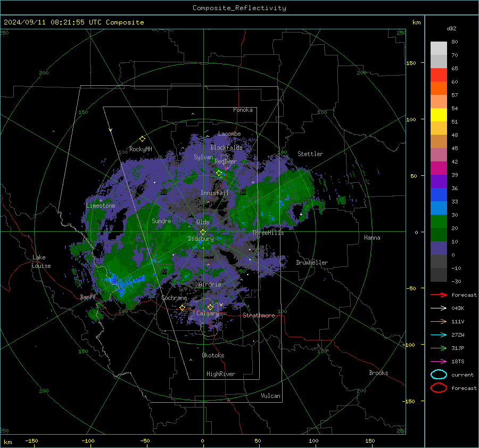This screenshot has height=448, width=479.
Task: Click the 'Ponoka' map label
Action: coord(243,110)
